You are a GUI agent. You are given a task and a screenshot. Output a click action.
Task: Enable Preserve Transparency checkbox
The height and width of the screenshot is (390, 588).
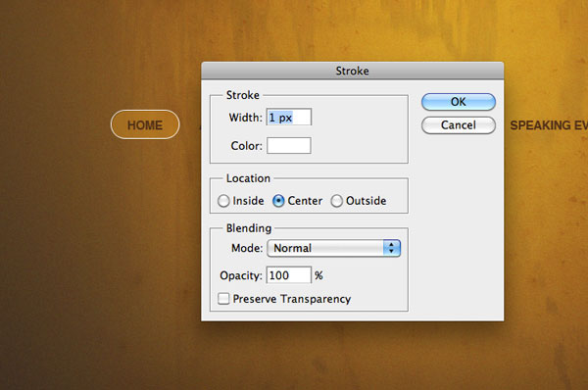[223, 299]
